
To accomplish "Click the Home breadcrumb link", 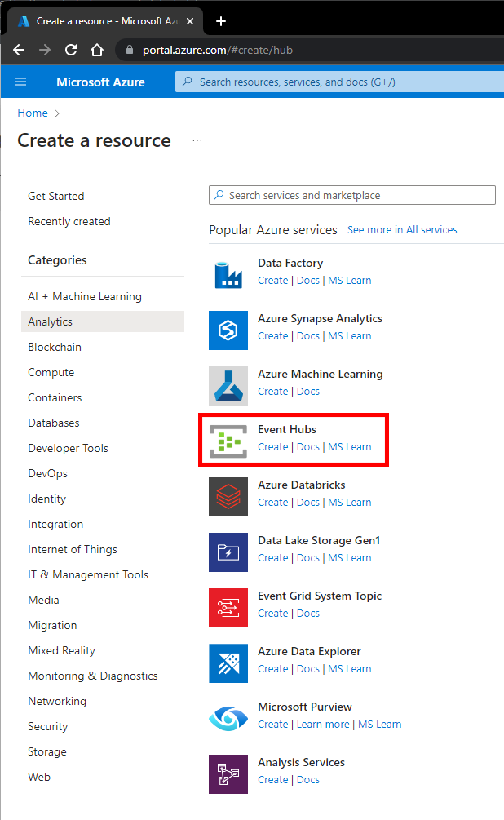I will point(33,113).
